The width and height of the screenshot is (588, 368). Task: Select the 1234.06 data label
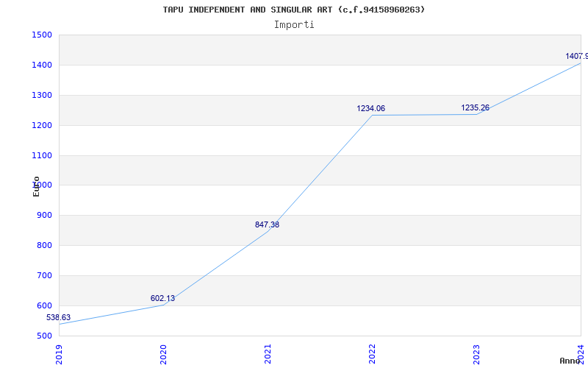click(x=371, y=108)
